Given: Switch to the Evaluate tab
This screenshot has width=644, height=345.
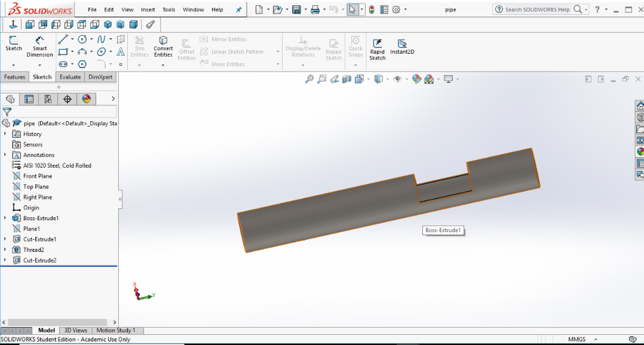Looking at the screenshot, I should 70,77.
